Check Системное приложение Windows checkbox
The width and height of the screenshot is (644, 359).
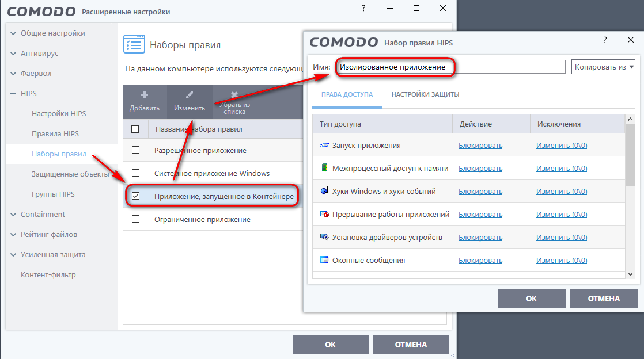pyautogui.click(x=135, y=173)
